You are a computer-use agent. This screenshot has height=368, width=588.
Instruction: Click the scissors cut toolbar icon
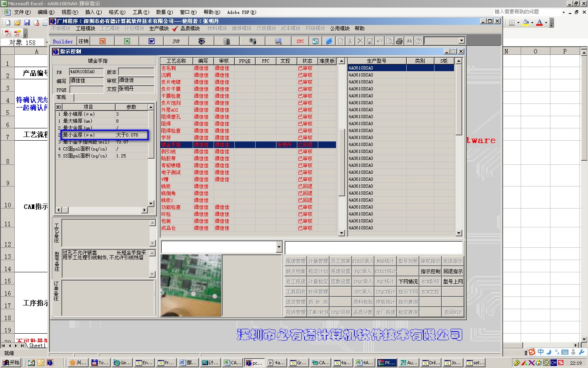pos(350,41)
